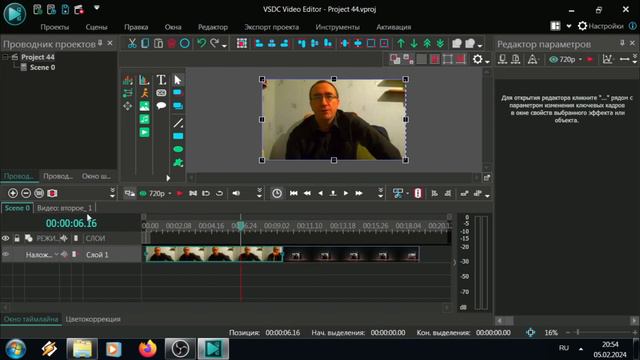Viewport: 640px width, 360px height.
Task: Open the Редактор menu
Action: pyautogui.click(x=213, y=27)
